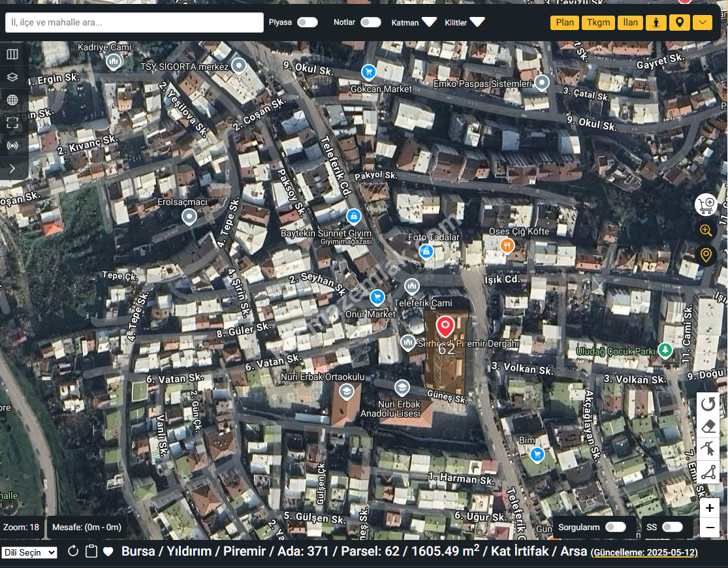This screenshot has height=568, width=728.
Task: Open the Dili Seçin language selector
Action: (29, 552)
